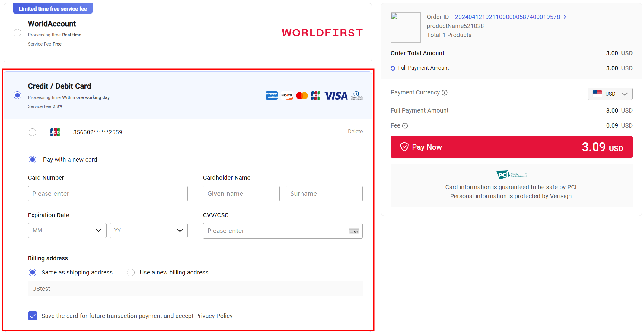Click the Card Number input field
644x333 pixels.
[108, 194]
